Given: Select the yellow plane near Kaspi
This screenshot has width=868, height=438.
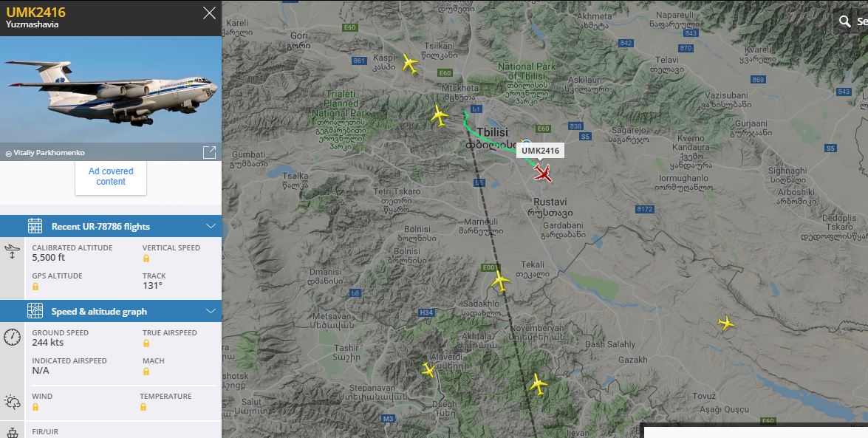Looking at the screenshot, I should pyautogui.click(x=410, y=64).
